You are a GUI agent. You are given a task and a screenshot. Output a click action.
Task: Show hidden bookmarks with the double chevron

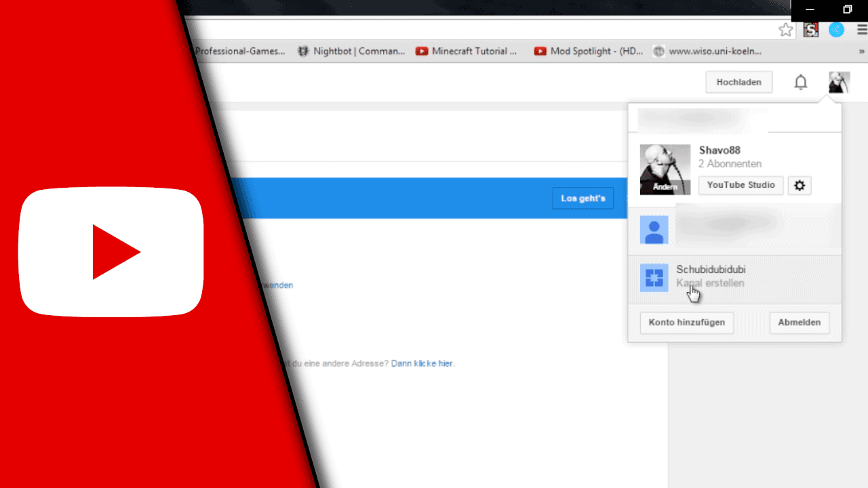coord(862,51)
